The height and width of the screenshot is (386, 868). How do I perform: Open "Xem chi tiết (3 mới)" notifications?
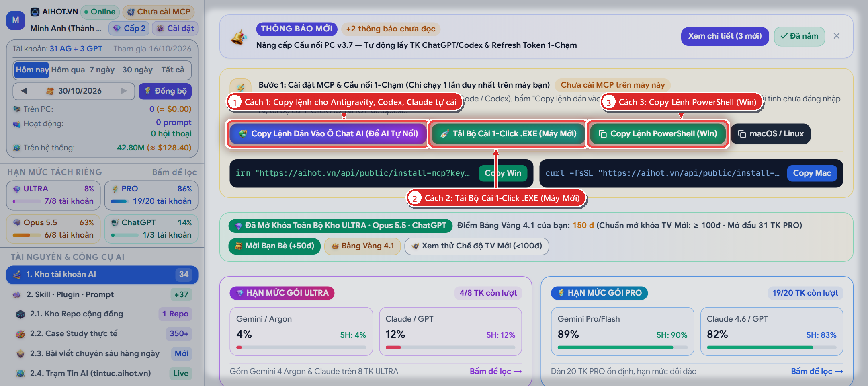pos(725,36)
